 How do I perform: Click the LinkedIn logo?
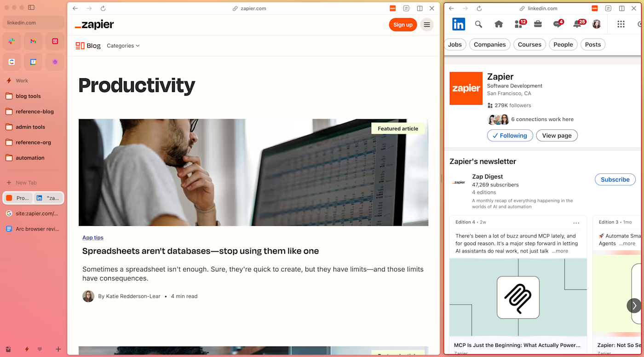[459, 24]
